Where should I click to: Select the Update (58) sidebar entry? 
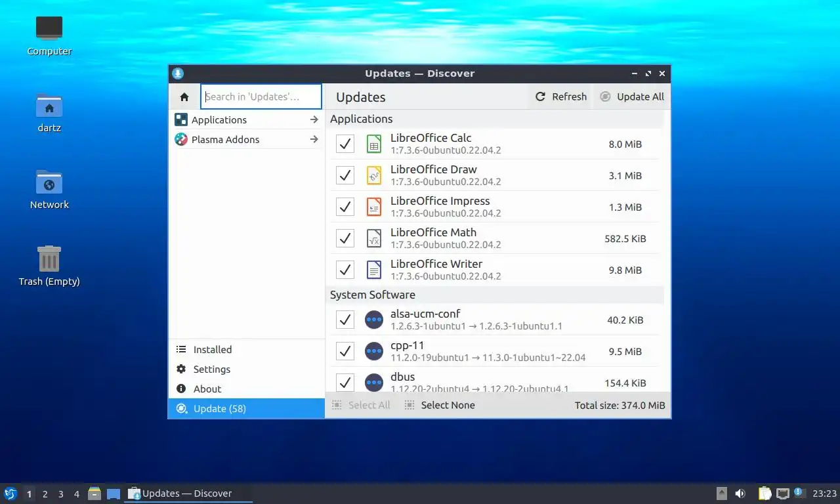(246, 409)
